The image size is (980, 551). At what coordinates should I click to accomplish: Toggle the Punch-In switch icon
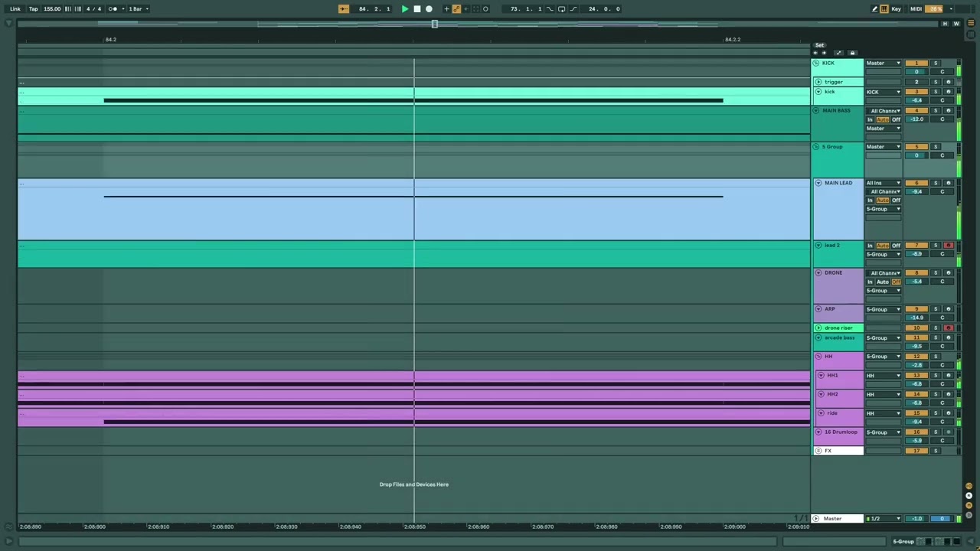[550, 9]
